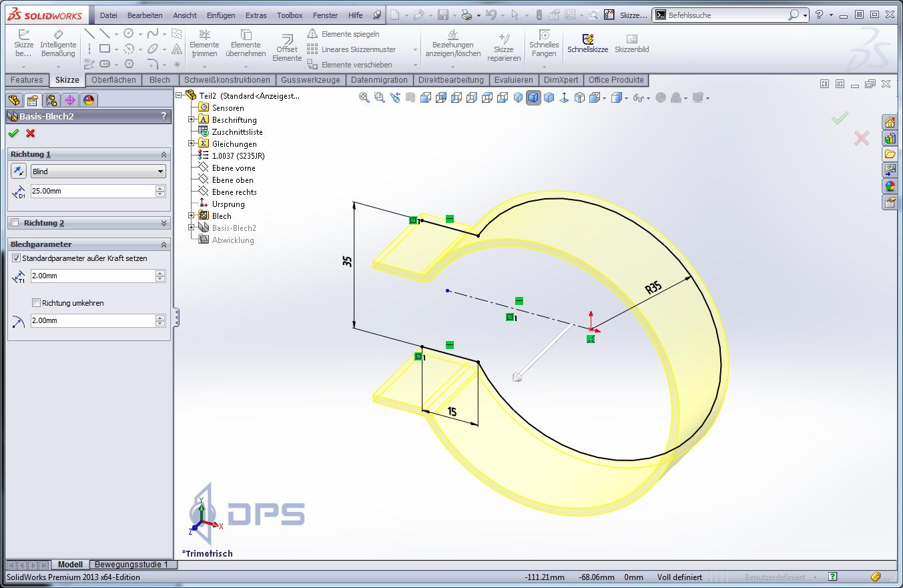Select the Elemente trimmen tool

pos(204,43)
